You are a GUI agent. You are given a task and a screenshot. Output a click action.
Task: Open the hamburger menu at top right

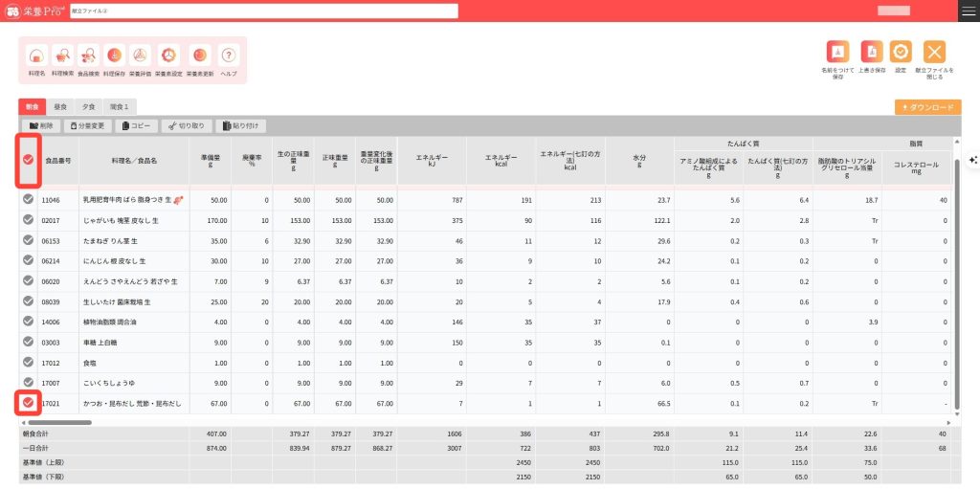[969, 11]
